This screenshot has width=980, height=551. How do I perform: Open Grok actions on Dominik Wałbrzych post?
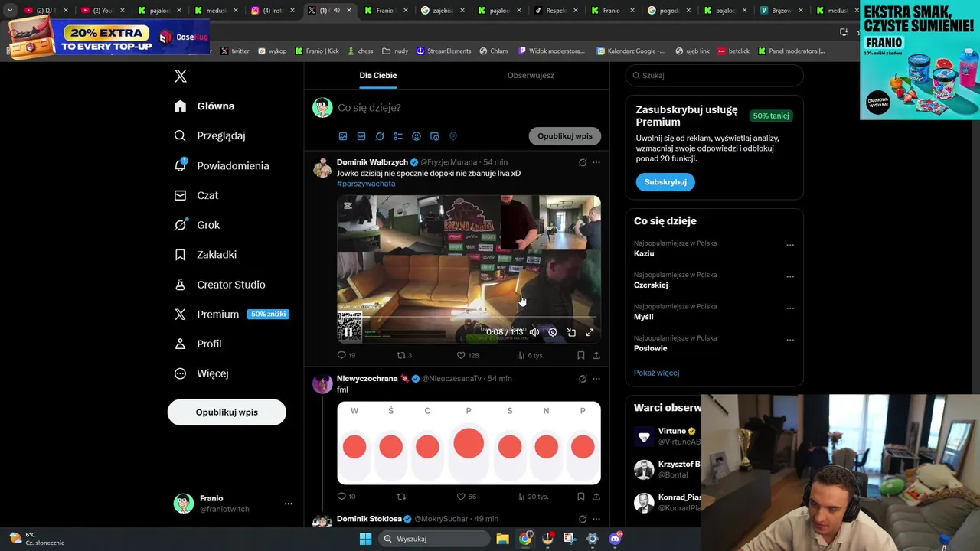point(583,162)
